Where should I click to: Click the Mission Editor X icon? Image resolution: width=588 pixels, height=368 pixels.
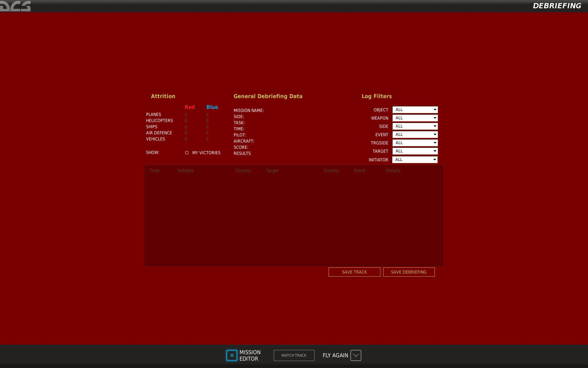(x=232, y=355)
